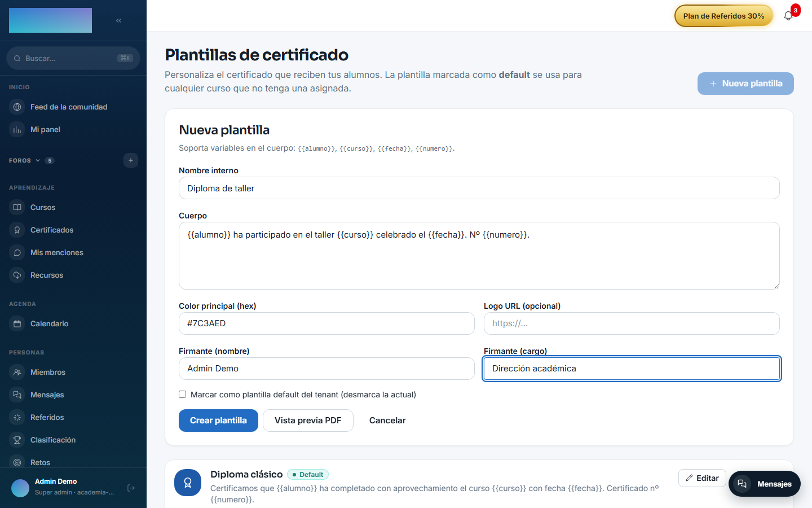Cancel the new template form

(387, 421)
